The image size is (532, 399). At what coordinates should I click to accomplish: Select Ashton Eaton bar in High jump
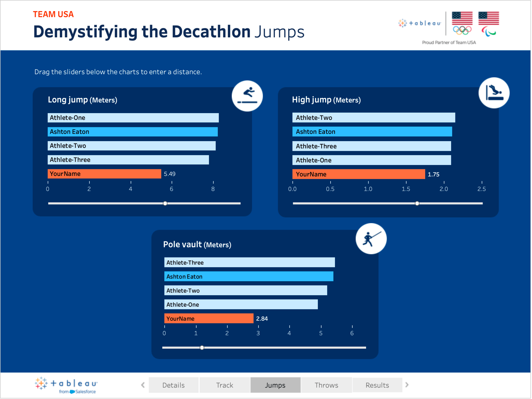372,132
